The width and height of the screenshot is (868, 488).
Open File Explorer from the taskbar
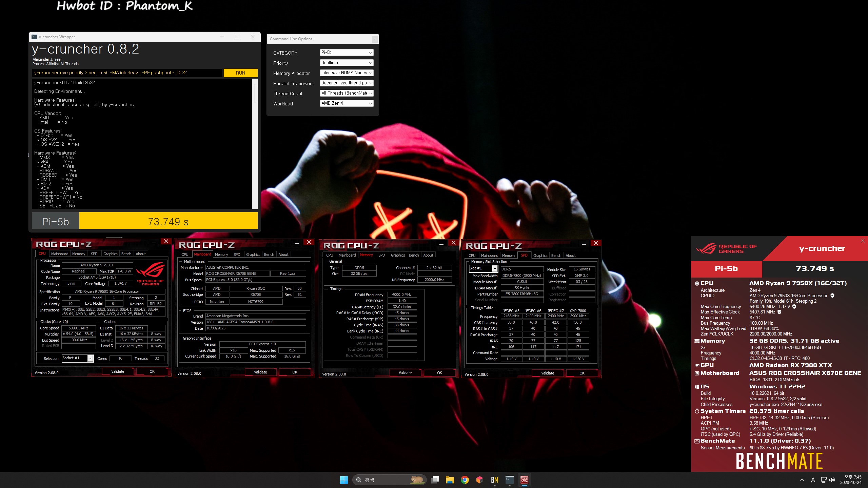450,480
